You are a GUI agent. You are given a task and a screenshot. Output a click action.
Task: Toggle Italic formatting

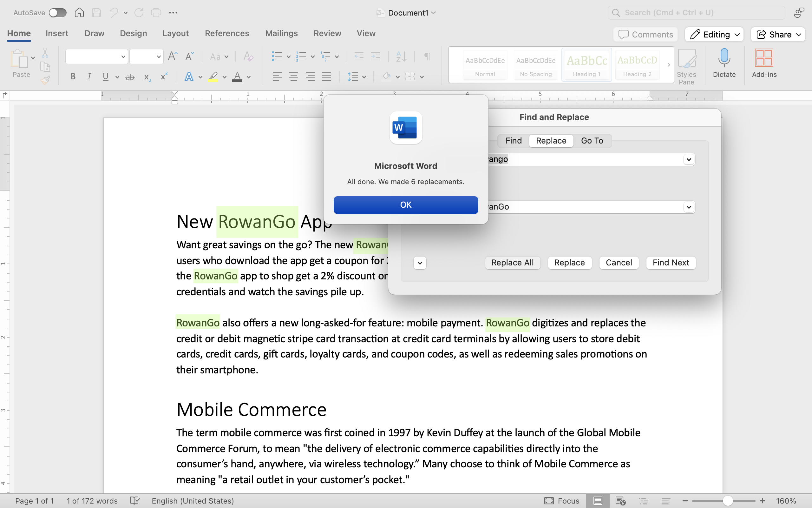click(89, 77)
